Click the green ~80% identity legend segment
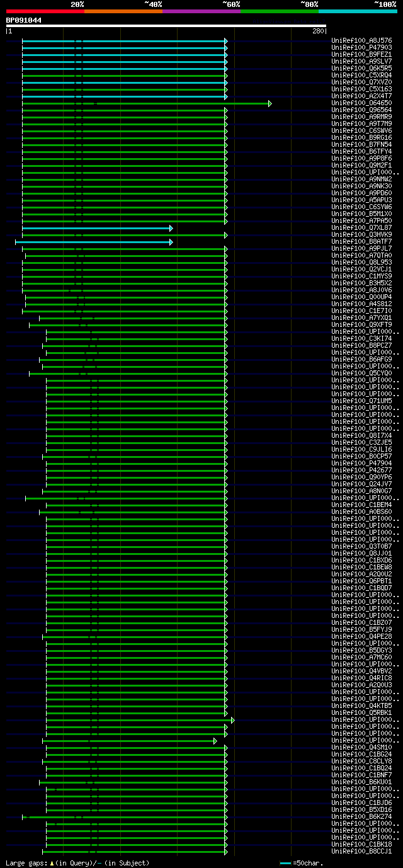The height and width of the screenshot is (868, 403). pos(280,11)
